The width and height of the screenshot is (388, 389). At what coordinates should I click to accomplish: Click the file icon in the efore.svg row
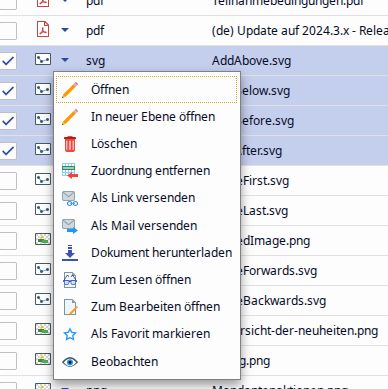(43, 119)
